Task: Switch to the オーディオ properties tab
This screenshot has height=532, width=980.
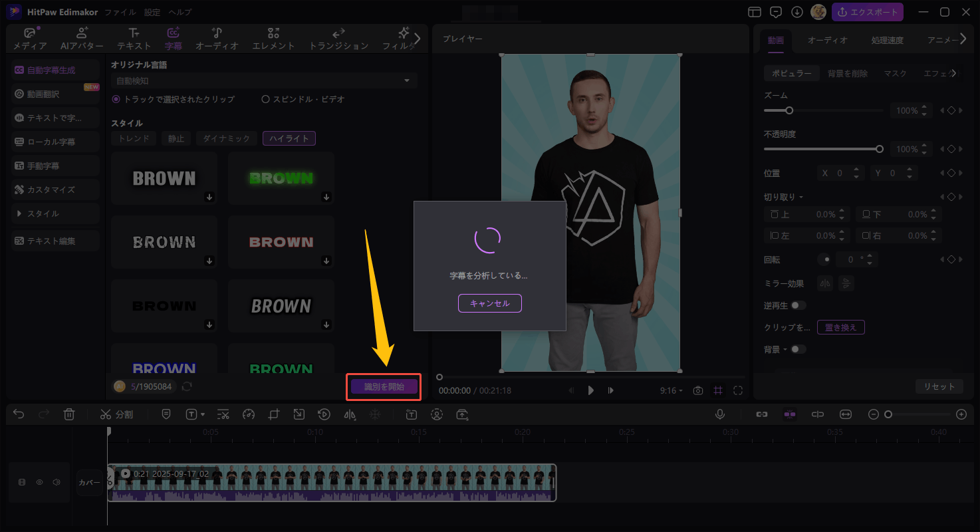Action: pos(827,40)
